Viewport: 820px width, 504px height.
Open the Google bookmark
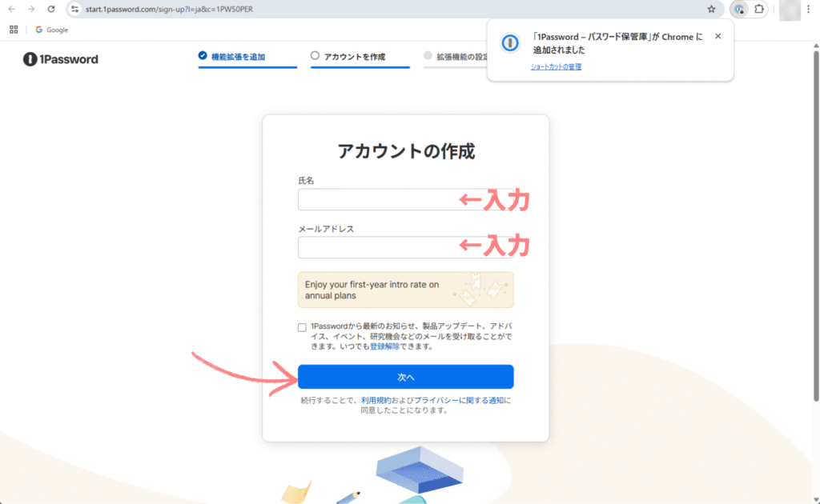(51, 30)
